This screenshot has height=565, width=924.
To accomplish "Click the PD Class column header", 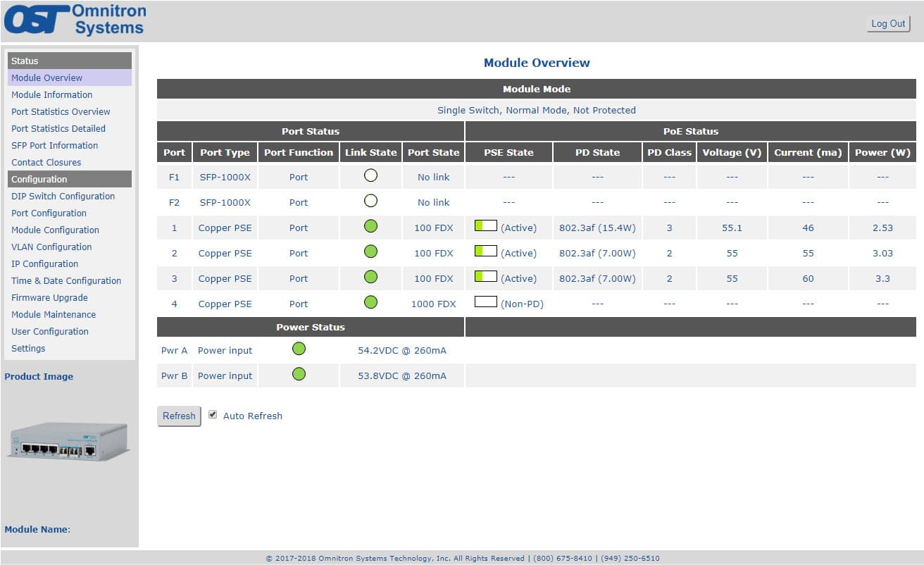I will tap(669, 152).
